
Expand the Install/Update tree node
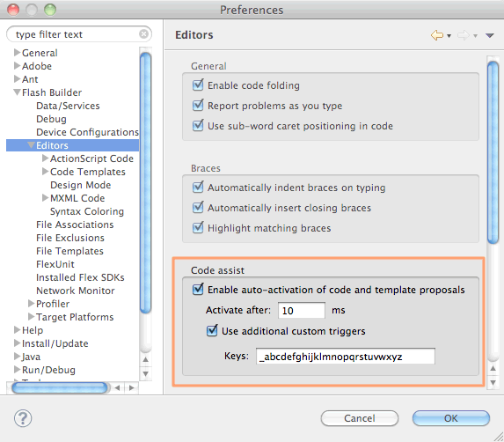pyautogui.click(x=18, y=343)
